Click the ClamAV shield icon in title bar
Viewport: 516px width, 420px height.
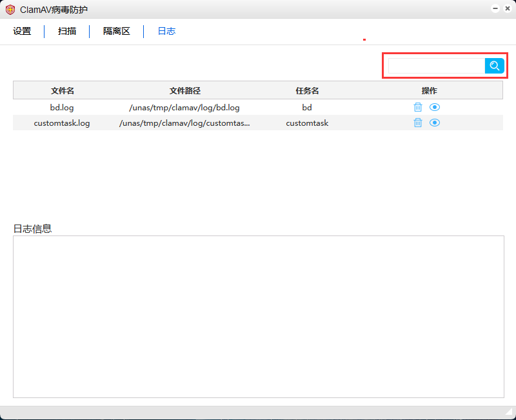pyautogui.click(x=10, y=10)
